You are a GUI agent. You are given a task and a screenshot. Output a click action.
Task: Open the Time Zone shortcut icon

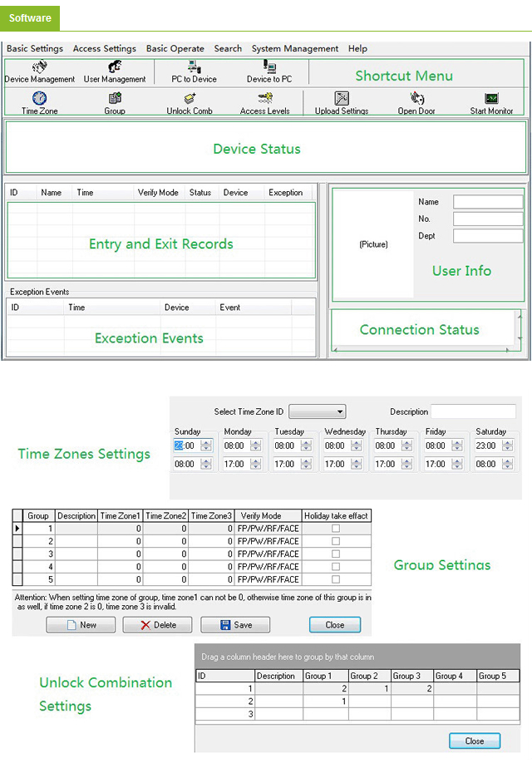click(x=39, y=99)
